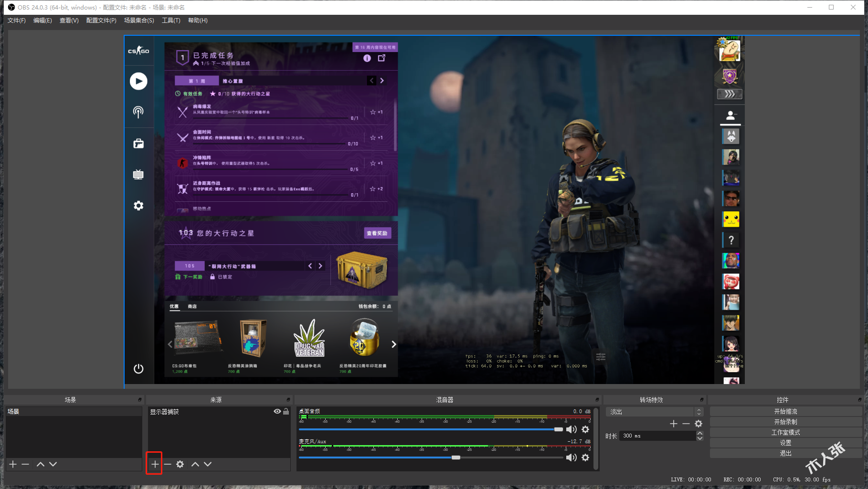Undock the 来源 panel

coord(288,400)
